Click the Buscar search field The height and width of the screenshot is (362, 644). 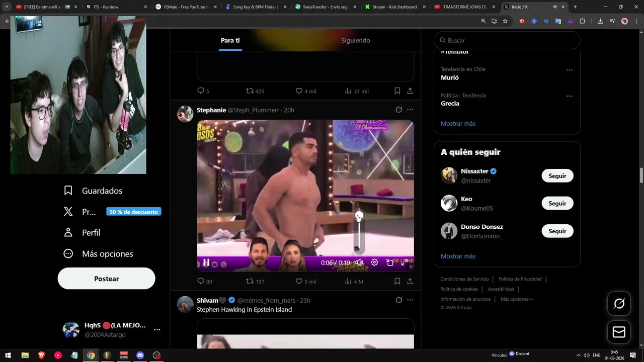pyautogui.click(x=507, y=40)
